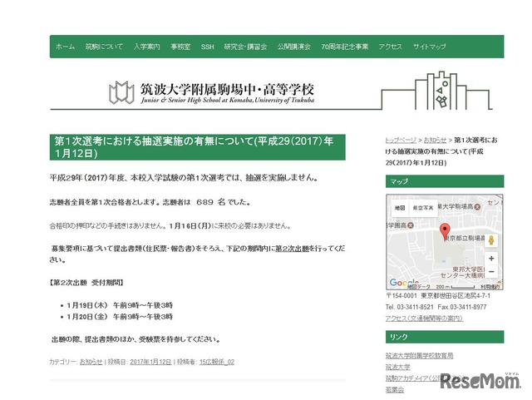Click the 第2次出願 underlined link
Screen dimensions: 532x400
coord(292,249)
